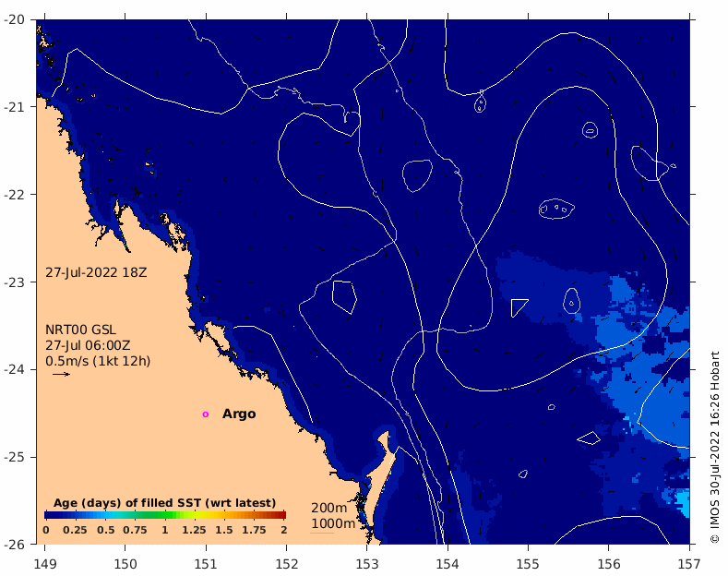This screenshot has height=576, width=728.
Task: Click the 'NRT00 GSL' label
Action: (x=80, y=330)
